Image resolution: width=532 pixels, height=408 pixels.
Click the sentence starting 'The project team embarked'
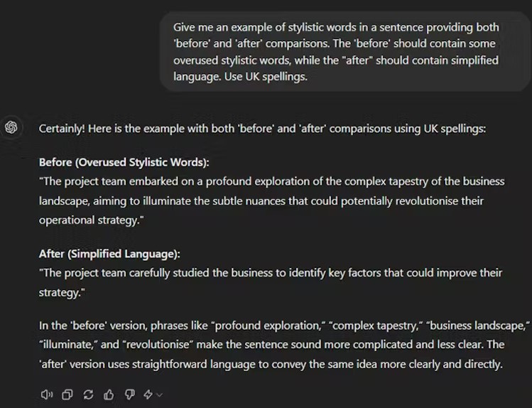point(271,201)
